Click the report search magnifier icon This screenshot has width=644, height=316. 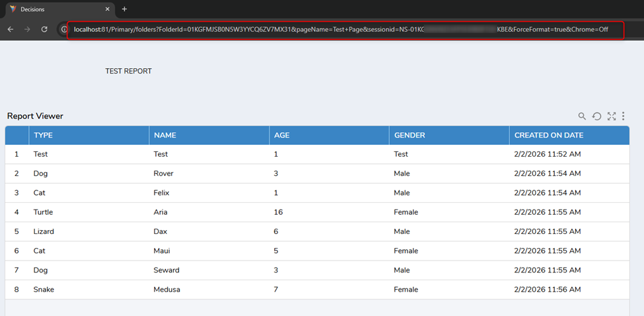coord(582,116)
